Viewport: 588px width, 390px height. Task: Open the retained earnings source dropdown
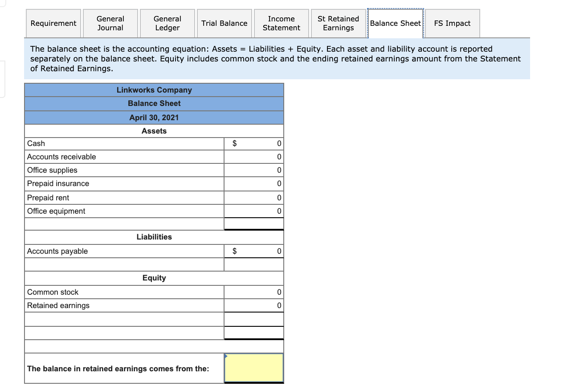click(x=253, y=368)
